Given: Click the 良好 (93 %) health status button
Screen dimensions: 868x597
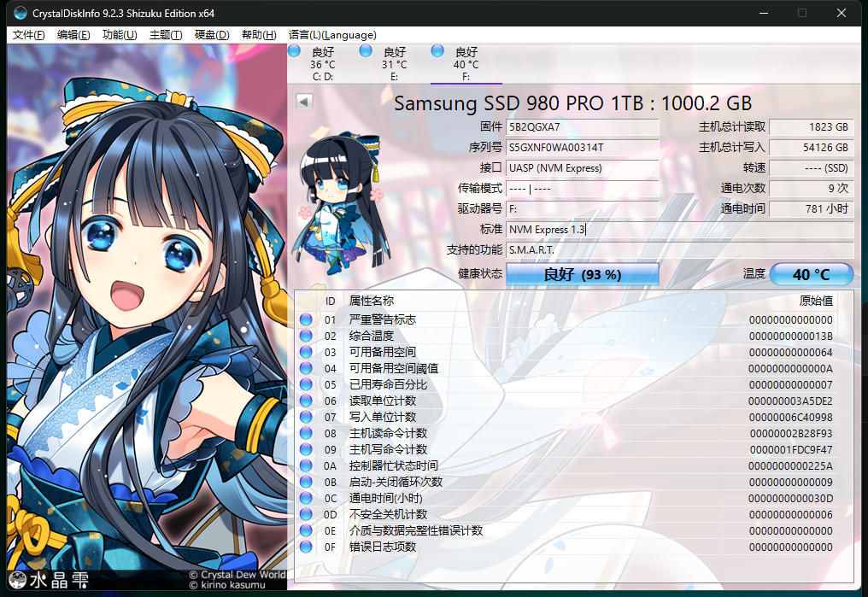Looking at the screenshot, I should [x=583, y=274].
